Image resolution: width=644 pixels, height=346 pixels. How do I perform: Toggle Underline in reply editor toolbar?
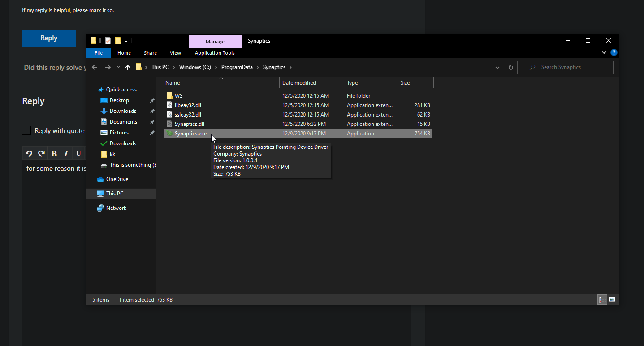pos(78,154)
